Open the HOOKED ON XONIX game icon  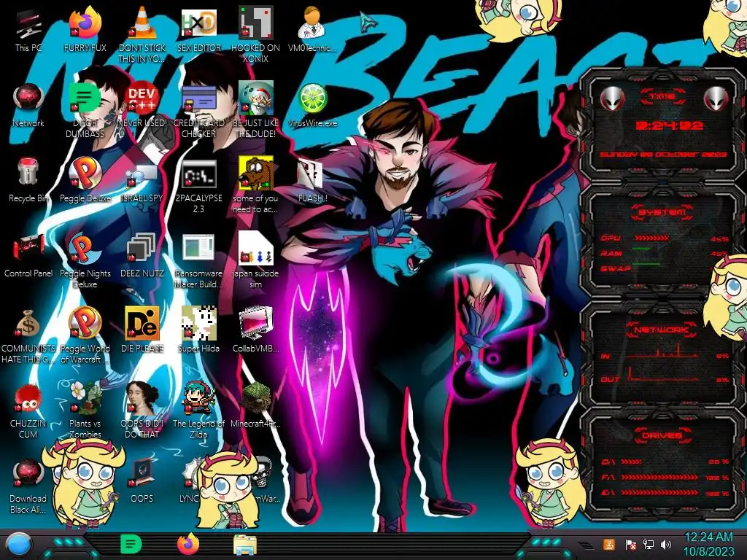tap(255, 34)
